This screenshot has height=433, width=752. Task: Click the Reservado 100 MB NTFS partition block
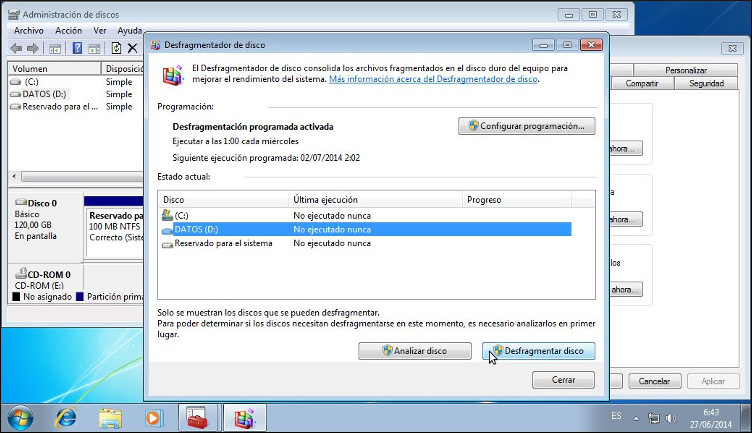(115, 233)
